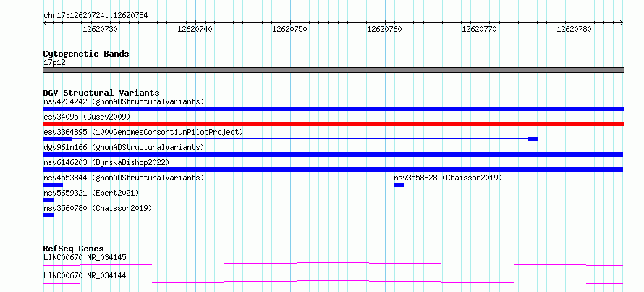This screenshot has width=644, height=292.
Task: Click the small blue bar under nsv3558828
Action: pos(399,185)
